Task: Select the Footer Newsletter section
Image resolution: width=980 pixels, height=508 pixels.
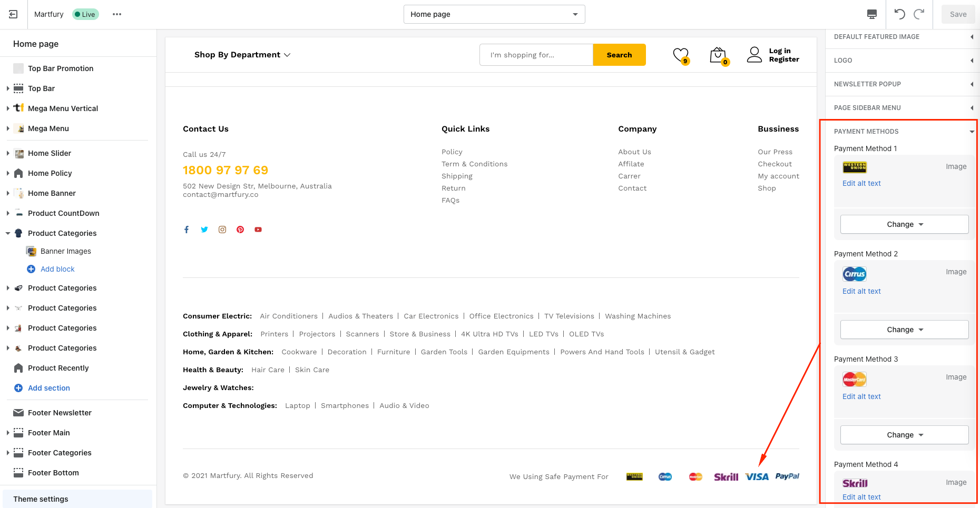Action: [x=60, y=413]
